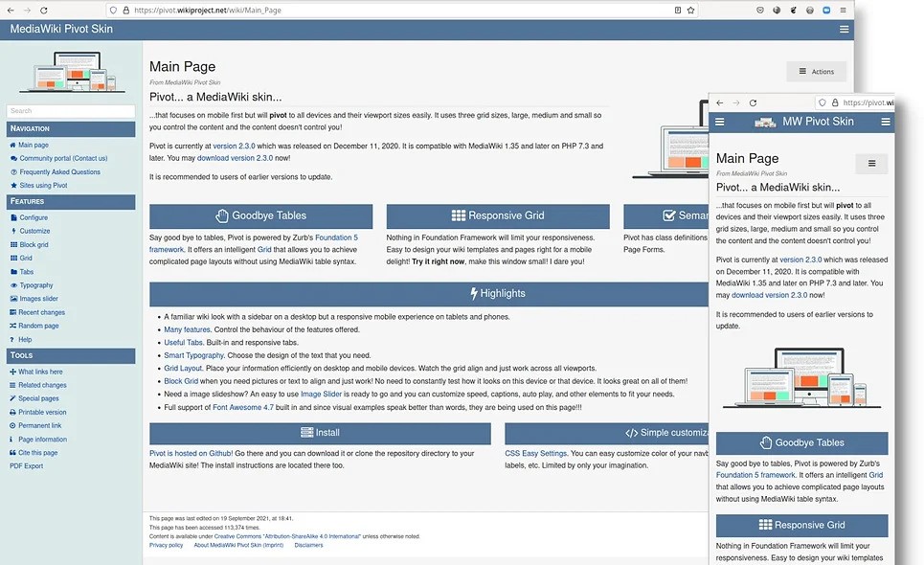The height and width of the screenshot is (565, 924).
Task: Open CSS Easy Settings link
Action: coord(535,454)
